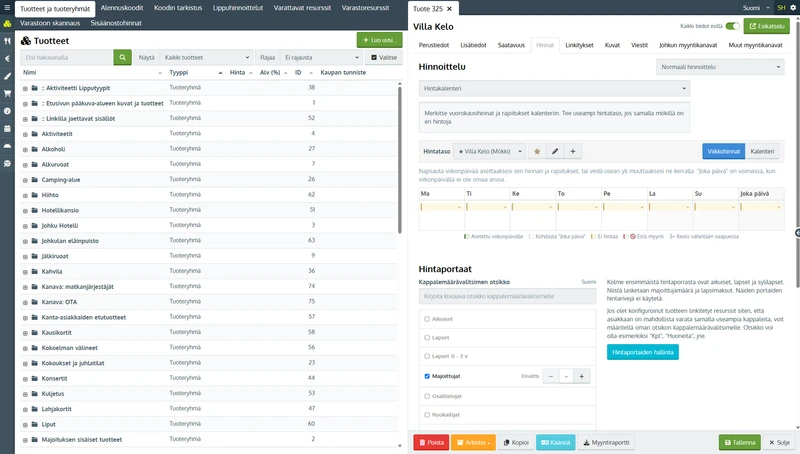Decrease Majoittujat quantity with minus

pyautogui.click(x=551, y=376)
